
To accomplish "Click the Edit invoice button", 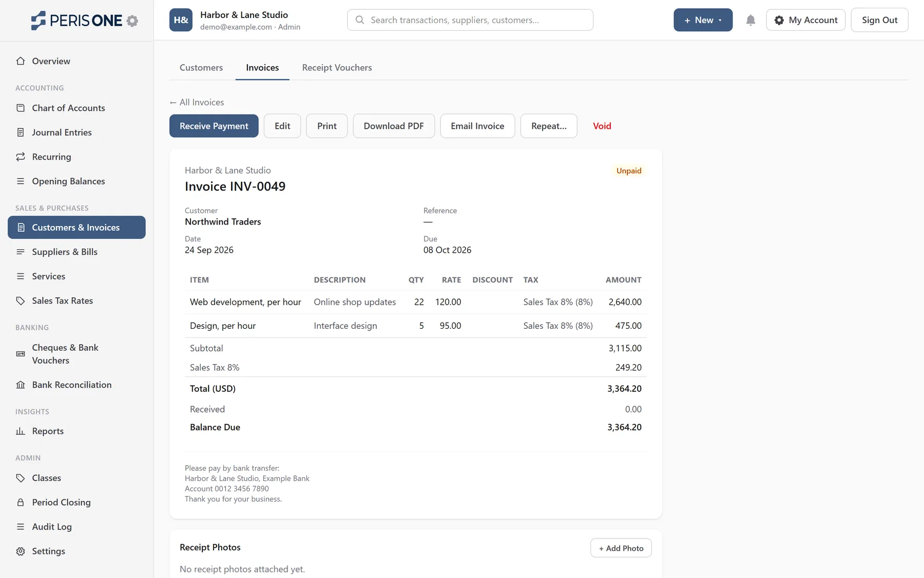I will click(282, 126).
